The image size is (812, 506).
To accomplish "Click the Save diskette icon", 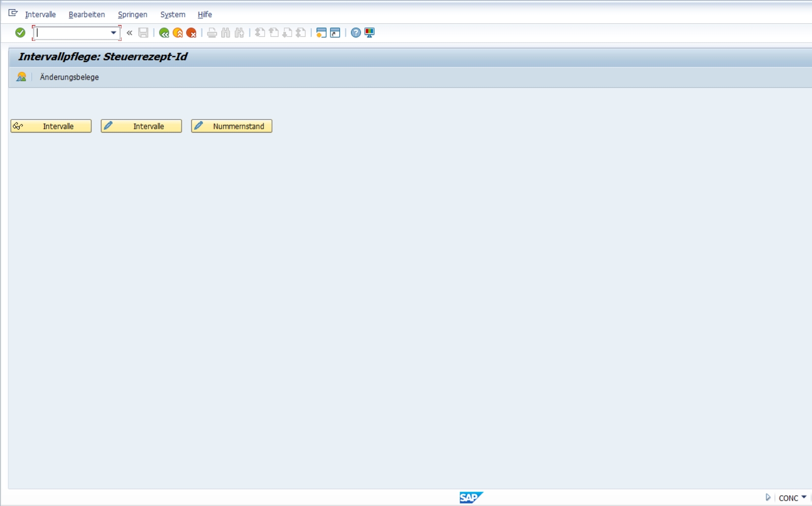I will [143, 33].
